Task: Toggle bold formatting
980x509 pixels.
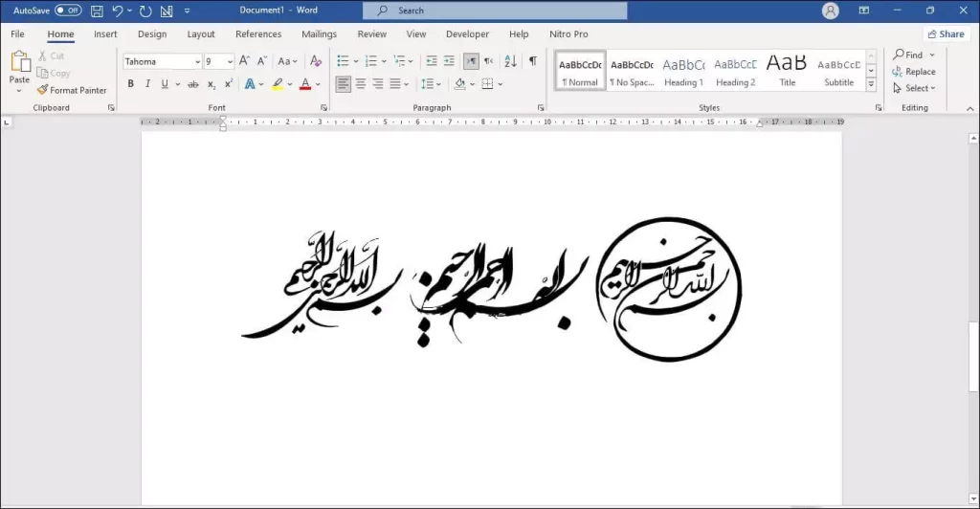Action: pyautogui.click(x=130, y=83)
